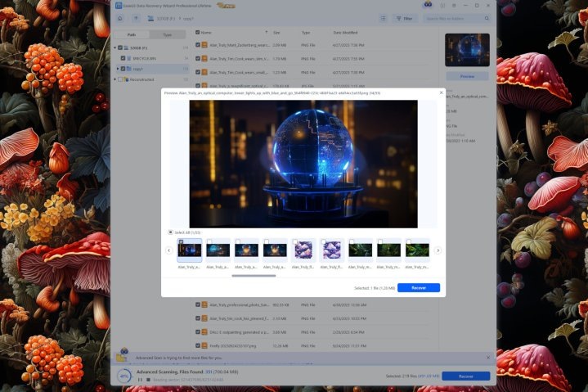This screenshot has height=392, width=588.
Task: Close the Preview dialog
Action: coord(441,92)
